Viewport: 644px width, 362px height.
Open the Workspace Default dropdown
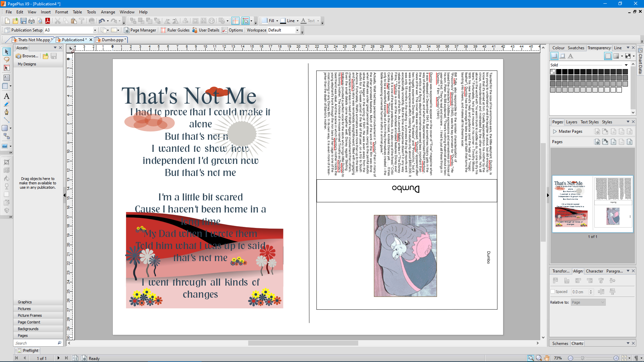[297, 30]
